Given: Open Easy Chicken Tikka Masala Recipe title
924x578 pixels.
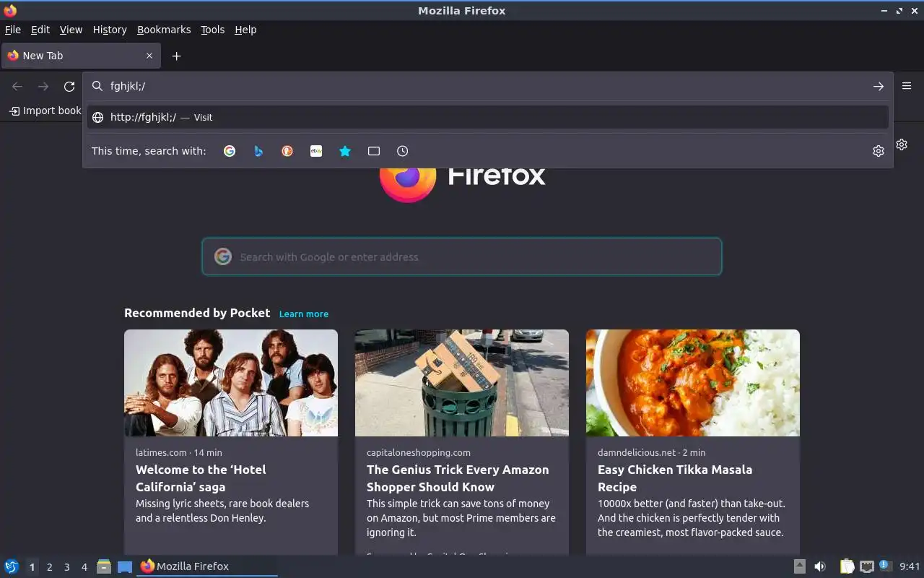Looking at the screenshot, I should click(x=675, y=478).
